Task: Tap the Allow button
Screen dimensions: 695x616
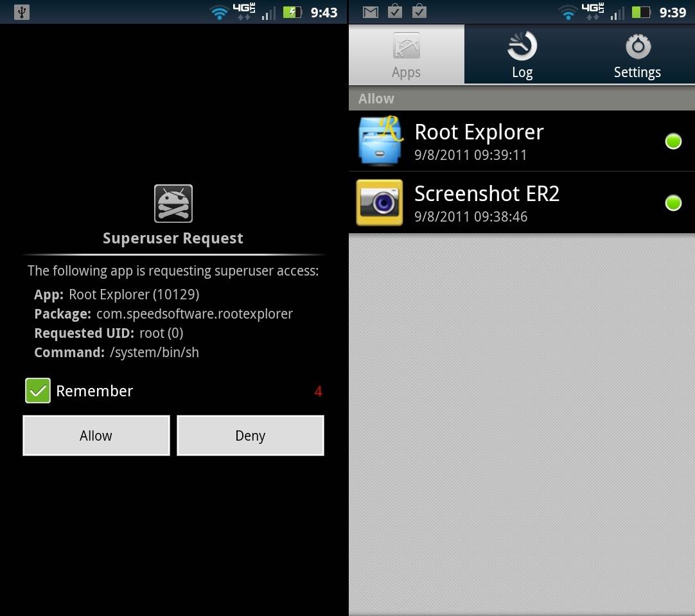Action: pyautogui.click(x=96, y=436)
